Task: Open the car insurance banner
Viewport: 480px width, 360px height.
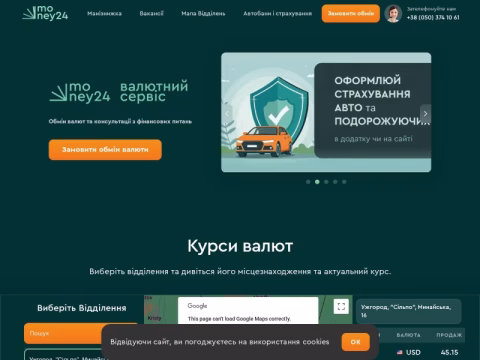Action: (326, 112)
